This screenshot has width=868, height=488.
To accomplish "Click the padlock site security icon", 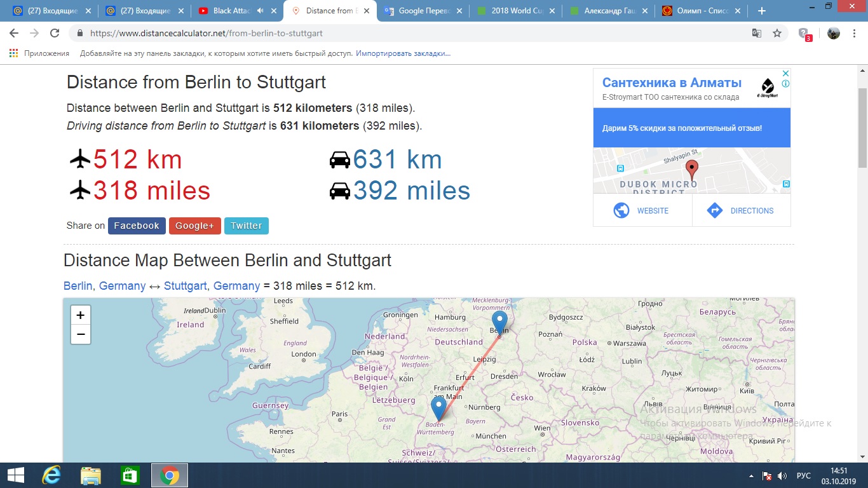I will pyautogui.click(x=80, y=34).
